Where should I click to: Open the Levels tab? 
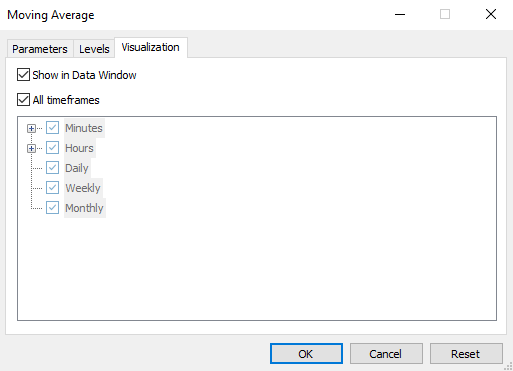tap(94, 49)
